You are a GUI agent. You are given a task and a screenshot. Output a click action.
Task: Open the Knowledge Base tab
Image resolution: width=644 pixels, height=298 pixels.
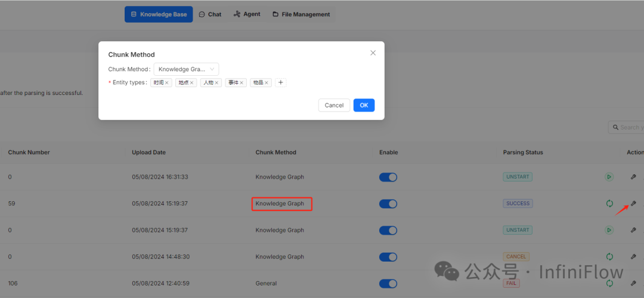pos(159,14)
